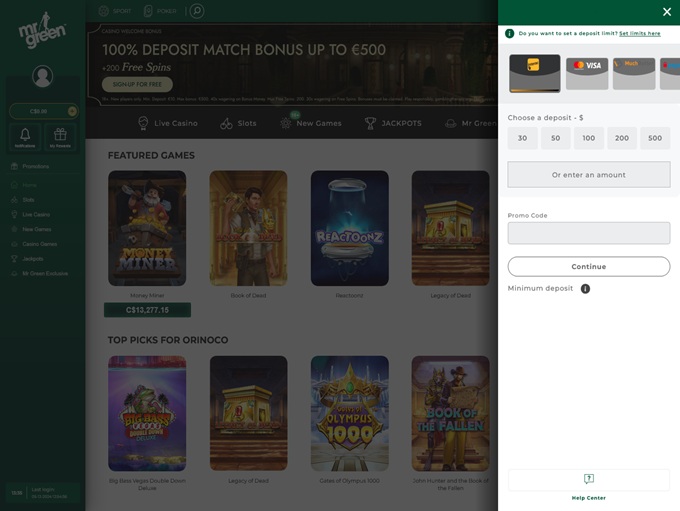The image size is (680, 511).
Task: Pick the $100 deposit amount
Action: pyautogui.click(x=588, y=138)
